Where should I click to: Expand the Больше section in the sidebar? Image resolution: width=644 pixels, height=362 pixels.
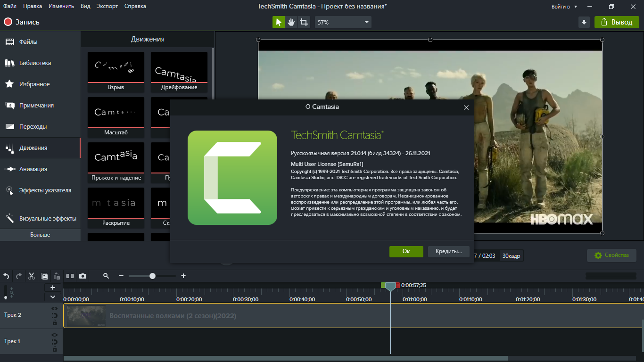(x=40, y=235)
